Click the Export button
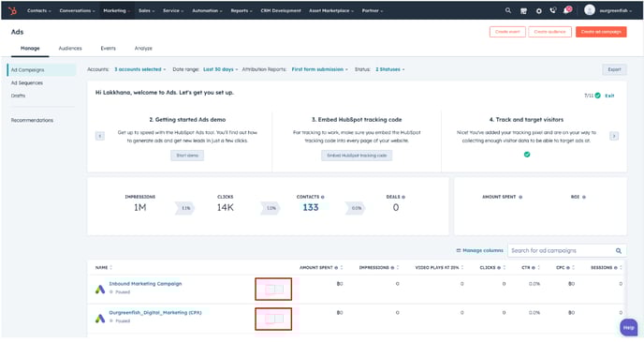644x342 pixels. (x=614, y=69)
